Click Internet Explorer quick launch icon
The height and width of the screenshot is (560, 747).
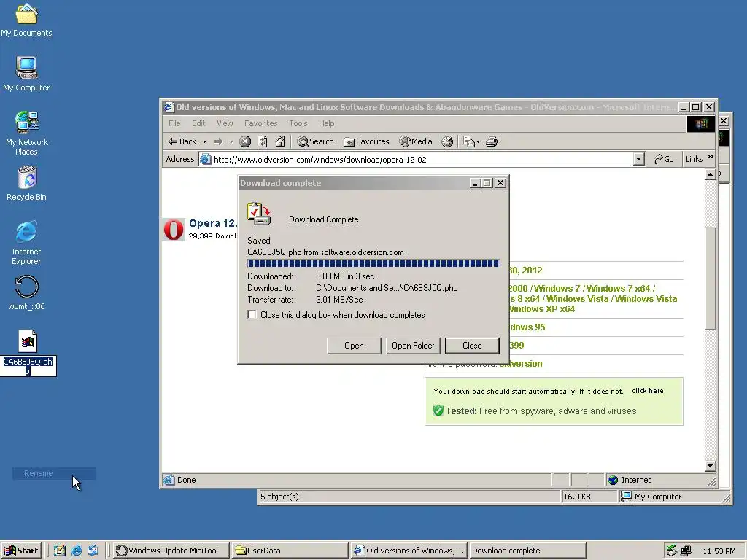[x=76, y=551]
